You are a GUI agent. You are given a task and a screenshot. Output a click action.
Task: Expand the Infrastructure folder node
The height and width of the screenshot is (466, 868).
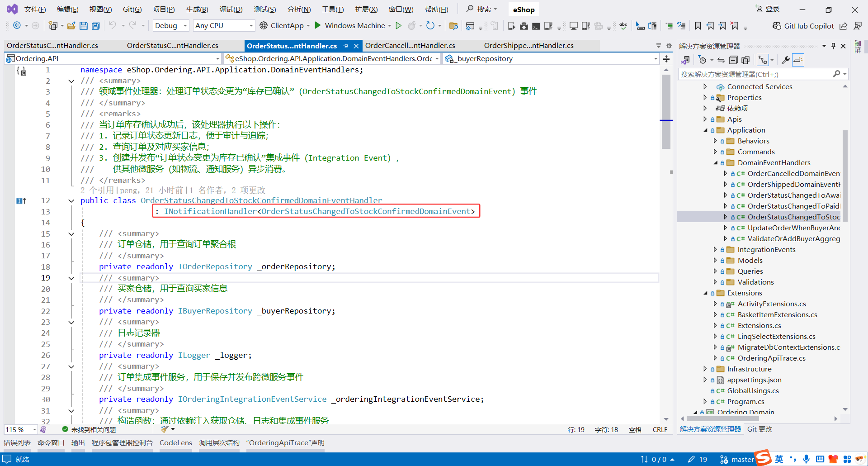[705, 369]
